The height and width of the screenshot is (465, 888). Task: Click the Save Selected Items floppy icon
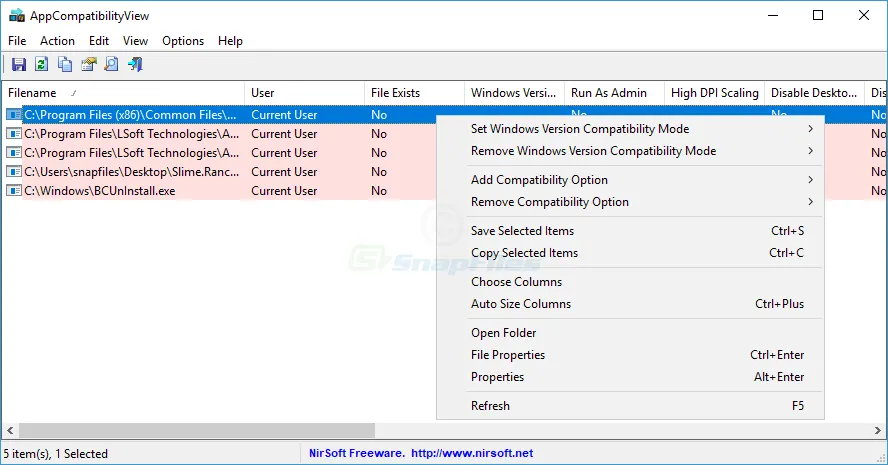pos(19,65)
